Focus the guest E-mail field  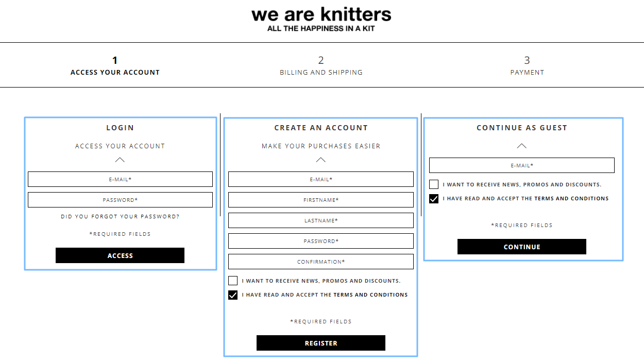coord(522,165)
